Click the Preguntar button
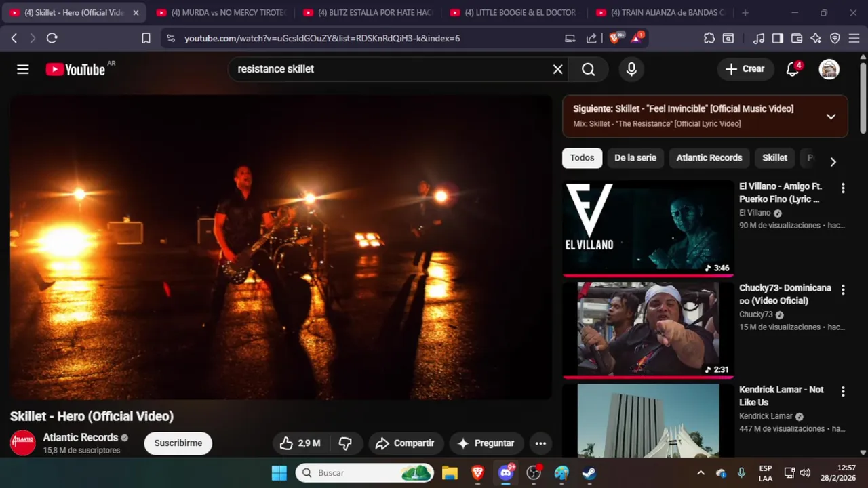 (x=486, y=443)
